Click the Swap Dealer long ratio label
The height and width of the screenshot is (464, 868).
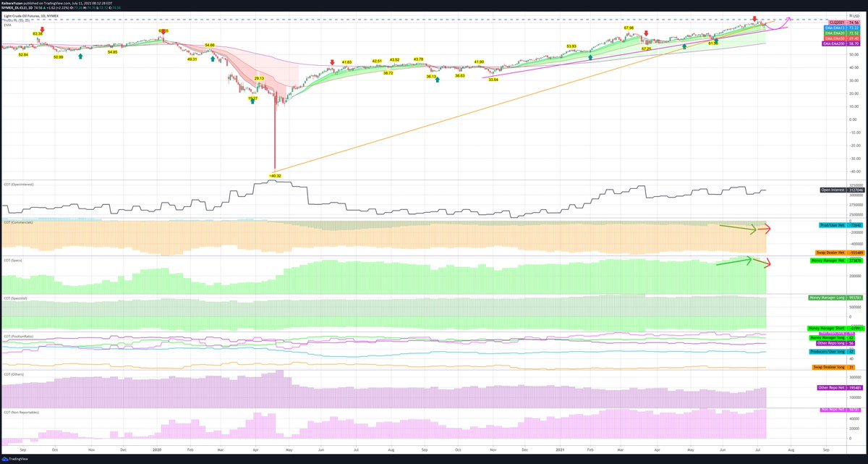(x=832, y=367)
